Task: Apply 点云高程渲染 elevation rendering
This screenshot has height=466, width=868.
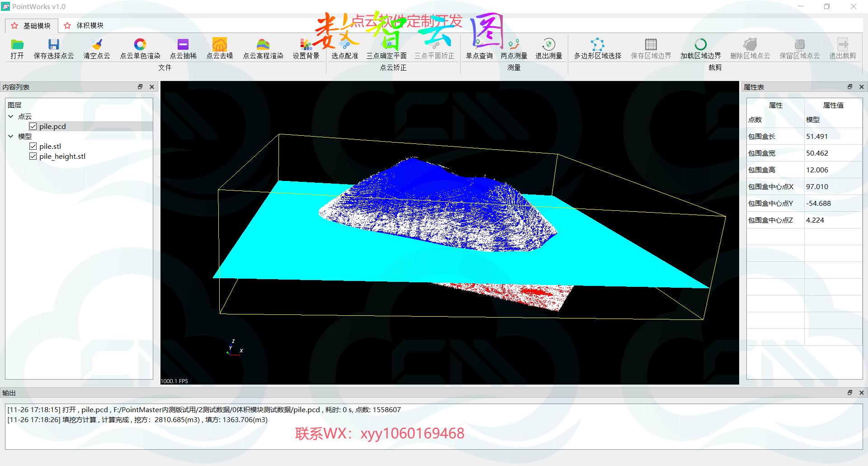Action: [263, 45]
